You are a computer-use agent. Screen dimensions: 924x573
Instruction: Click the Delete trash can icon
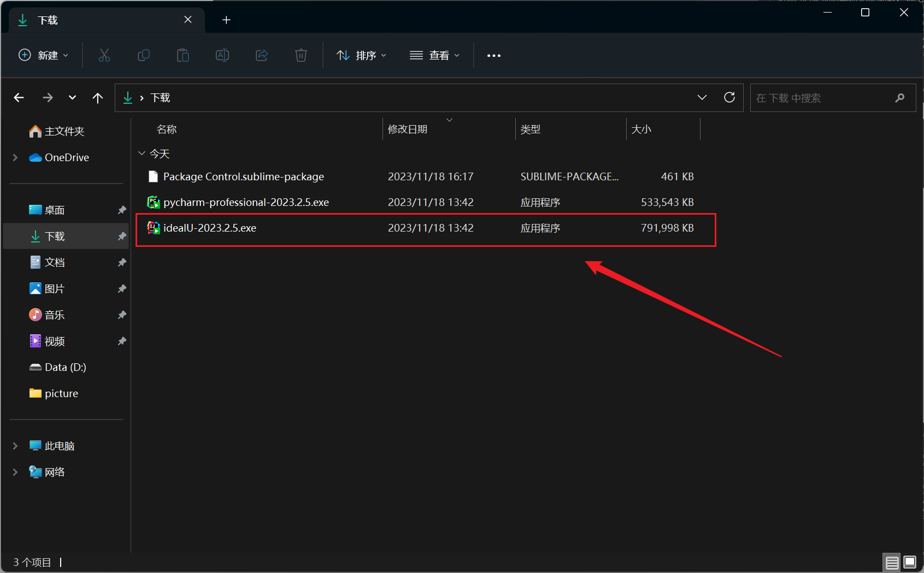pos(301,55)
